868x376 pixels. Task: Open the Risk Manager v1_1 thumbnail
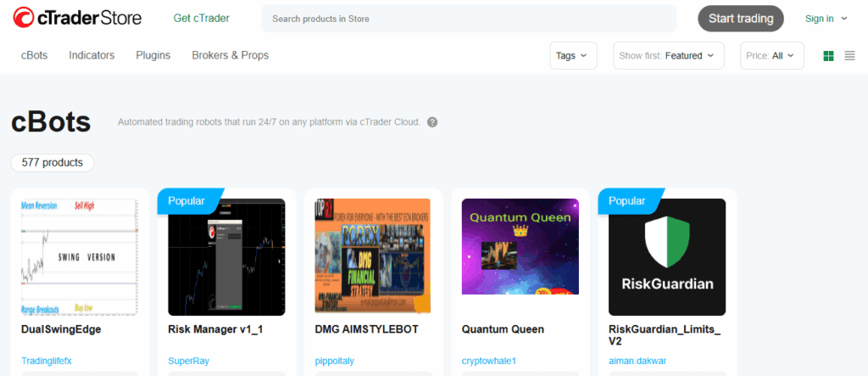(226, 257)
